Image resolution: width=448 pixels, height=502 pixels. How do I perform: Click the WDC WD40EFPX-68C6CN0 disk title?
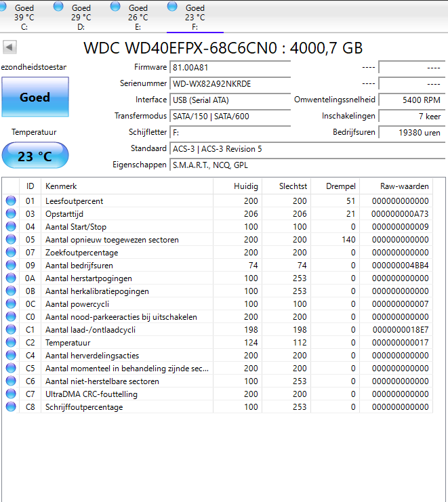(x=223, y=48)
